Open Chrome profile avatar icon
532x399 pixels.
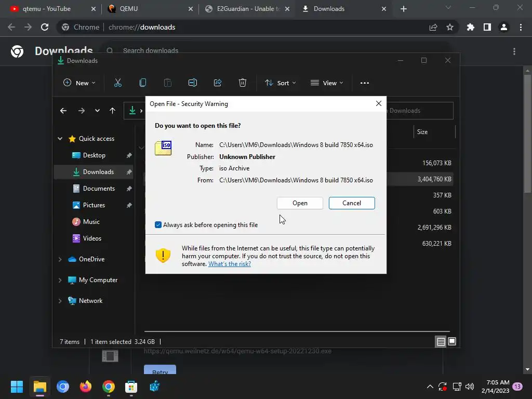click(x=504, y=27)
